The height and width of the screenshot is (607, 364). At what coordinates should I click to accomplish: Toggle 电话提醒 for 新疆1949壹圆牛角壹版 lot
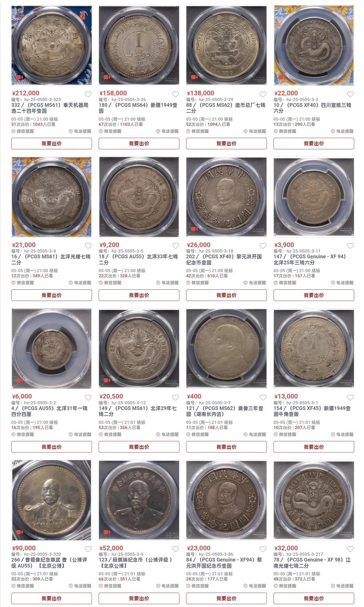pyautogui.click(x=342, y=435)
